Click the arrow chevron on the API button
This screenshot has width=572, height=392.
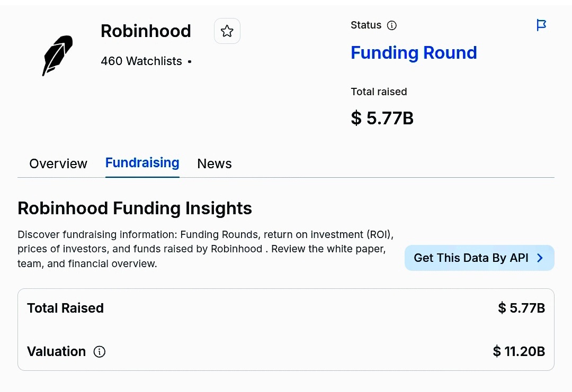pos(540,258)
